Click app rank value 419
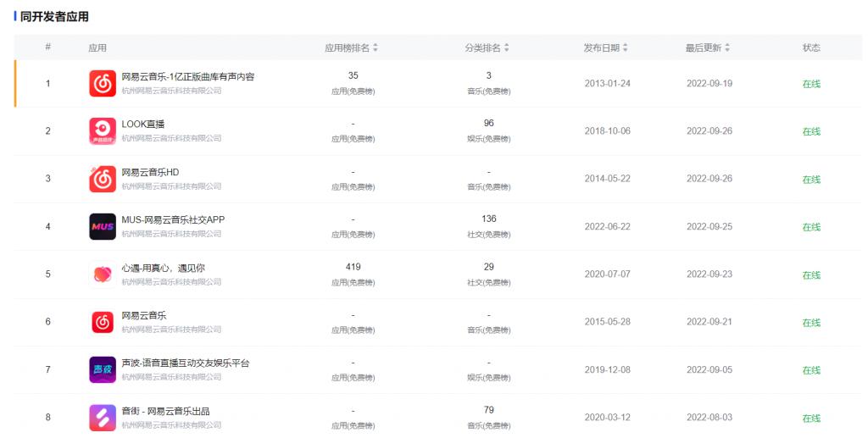The height and width of the screenshot is (438, 868). click(353, 267)
